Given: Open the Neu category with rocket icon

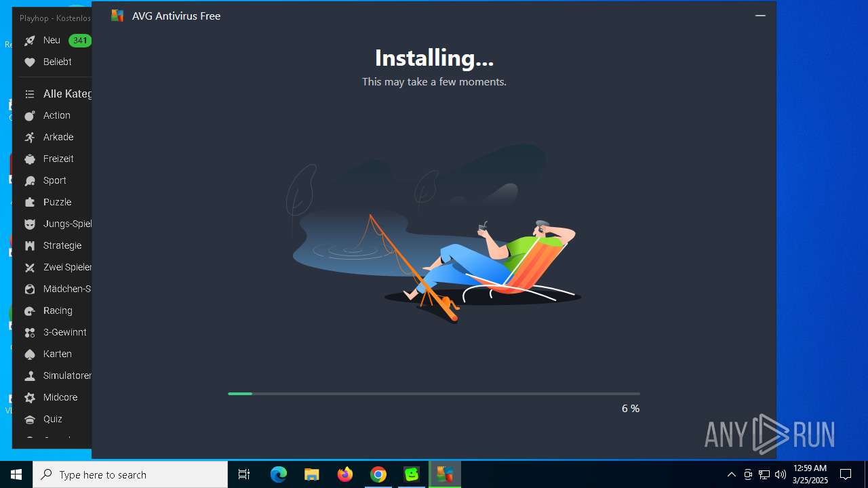Looking at the screenshot, I should pos(30,41).
